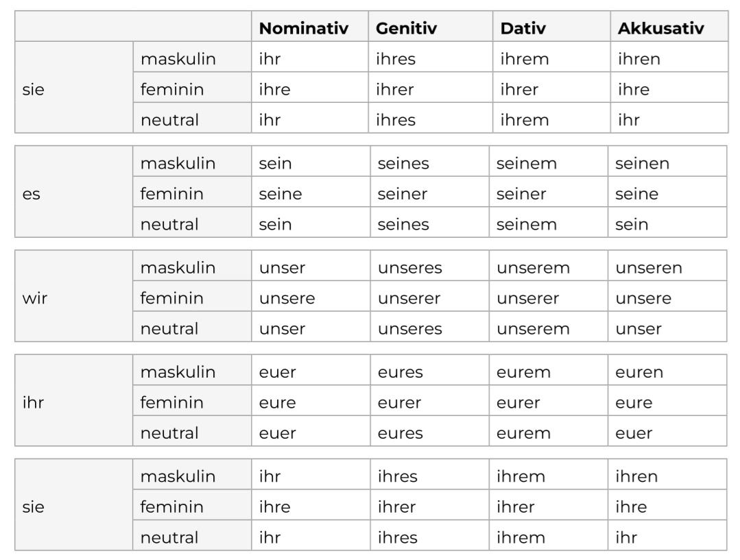This screenshot has height=560, width=740.
Task: Select maskulin Genitiv cell 'unseres' for wir
Action: 409,268
